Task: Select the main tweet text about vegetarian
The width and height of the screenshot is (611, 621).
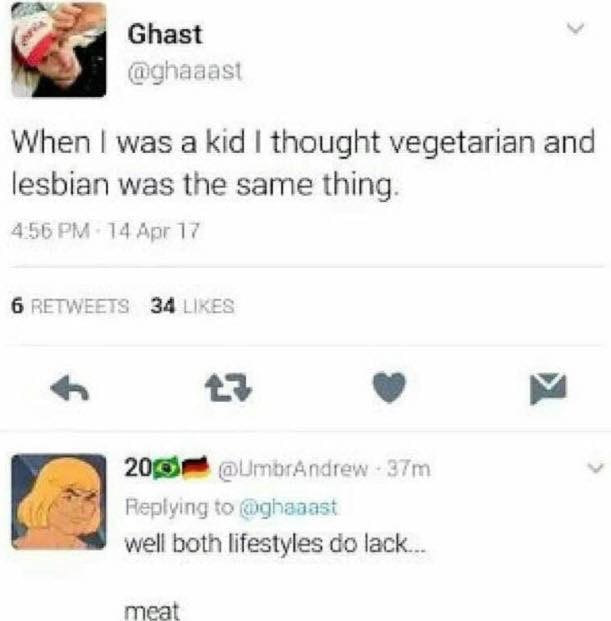Action: point(303,162)
